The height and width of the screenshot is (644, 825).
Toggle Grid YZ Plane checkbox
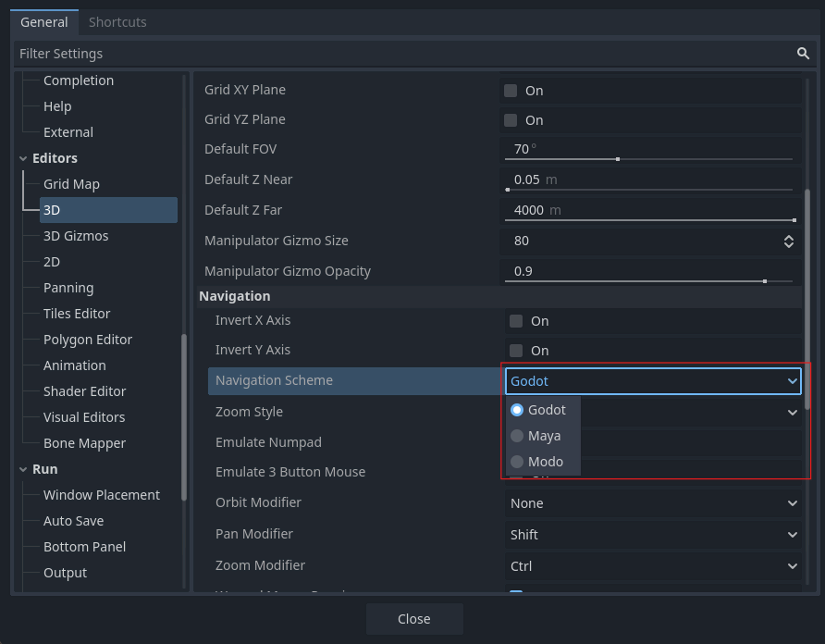point(511,120)
